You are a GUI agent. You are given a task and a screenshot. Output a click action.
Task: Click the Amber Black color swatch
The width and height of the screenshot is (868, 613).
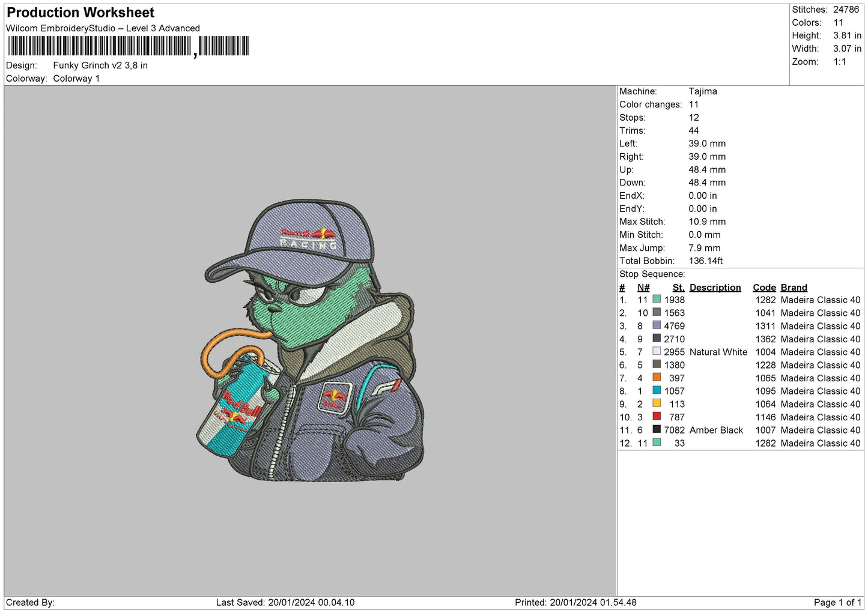[x=657, y=430]
